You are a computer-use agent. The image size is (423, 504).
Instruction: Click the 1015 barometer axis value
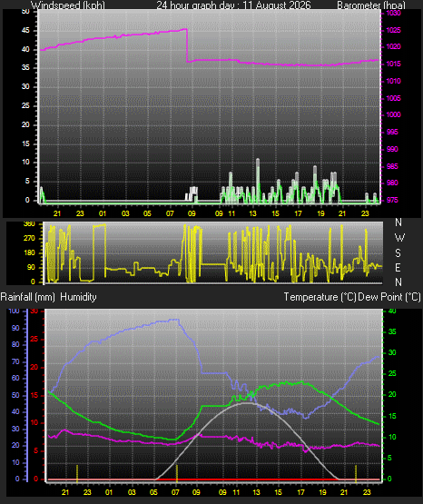[393, 64]
